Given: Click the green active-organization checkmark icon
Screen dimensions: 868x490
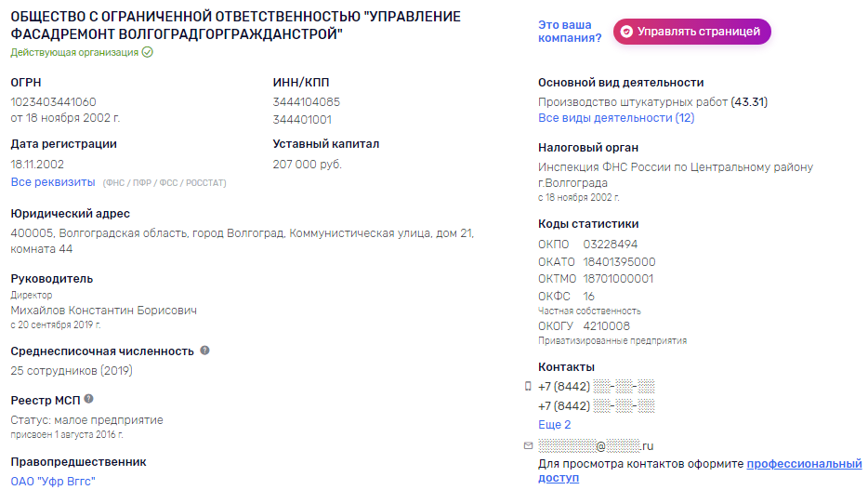Looking at the screenshot, I should coord(147,52).
